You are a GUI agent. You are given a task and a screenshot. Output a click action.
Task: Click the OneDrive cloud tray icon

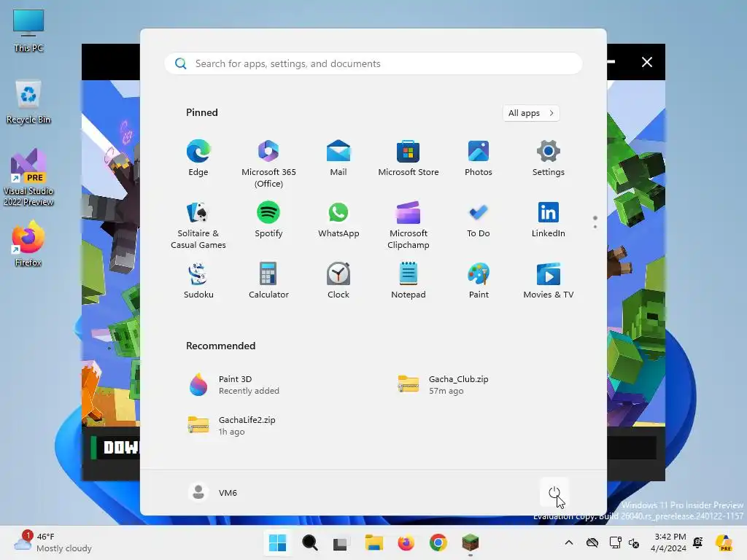tap(592, 542)
